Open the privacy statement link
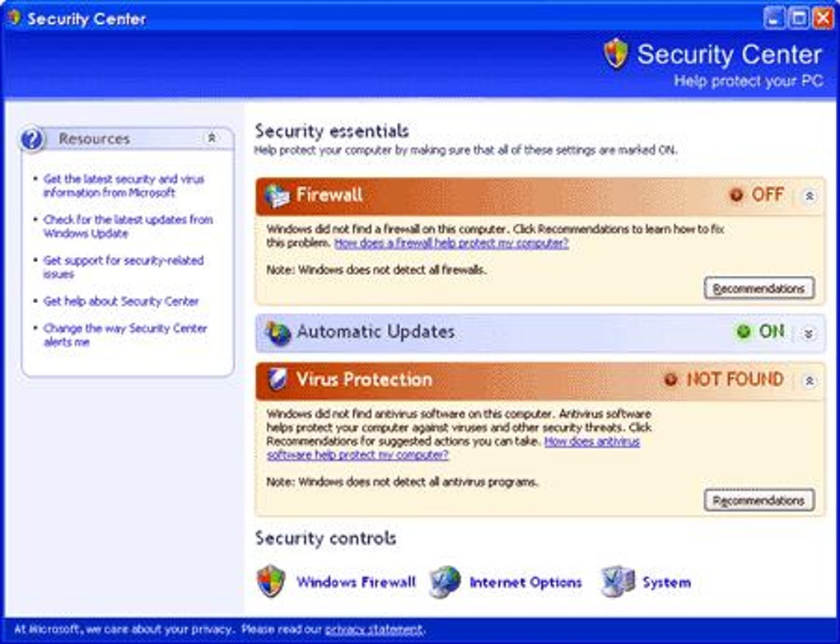Viewport: 840px width, 644px height. tap(374, 629)
